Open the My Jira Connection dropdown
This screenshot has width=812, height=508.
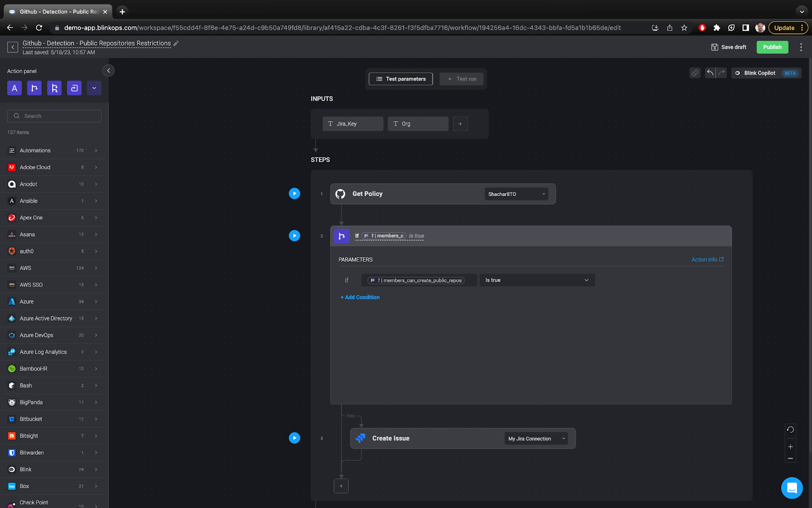(x=535, y=438)
